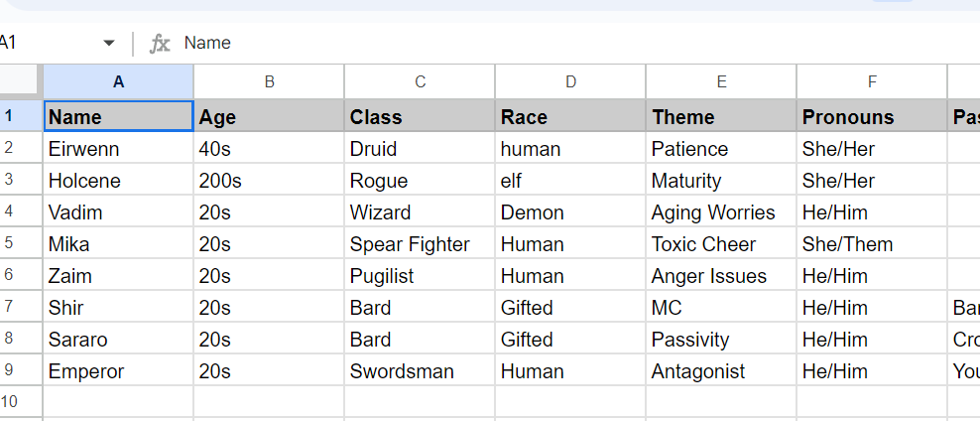The height and width of the screenshot is (421, 980).
Task: Select the Aging Worries cell
Action: pos(720,212)
